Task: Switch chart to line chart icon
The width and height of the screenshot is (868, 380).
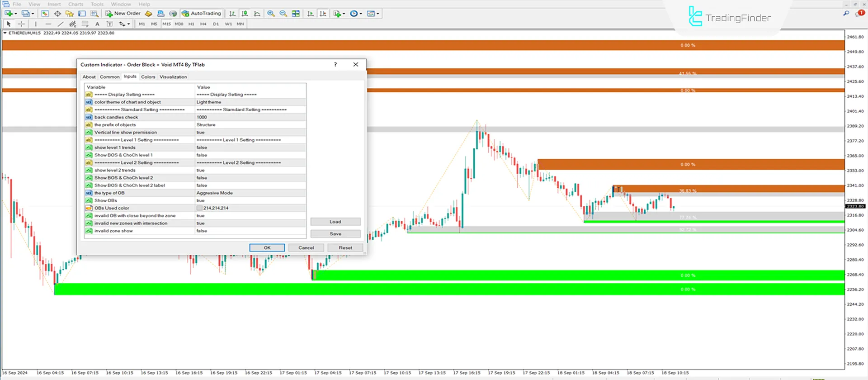Action: point(257,14)
